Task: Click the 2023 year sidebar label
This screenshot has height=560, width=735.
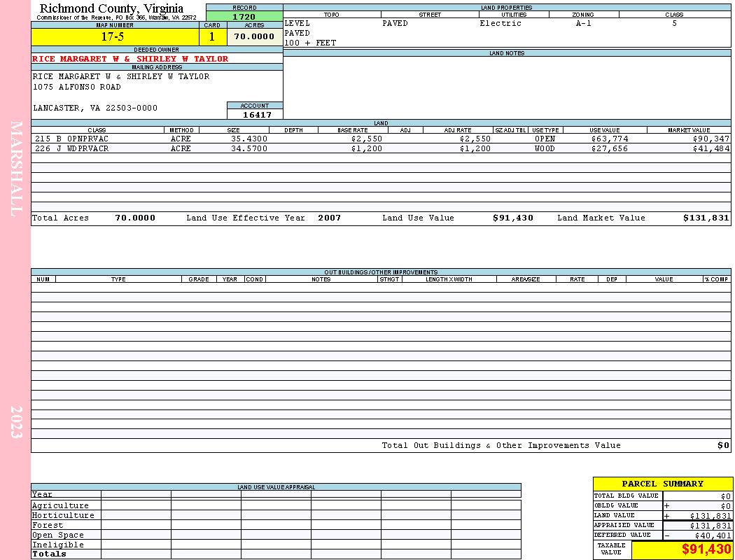Action: [16, 422]
